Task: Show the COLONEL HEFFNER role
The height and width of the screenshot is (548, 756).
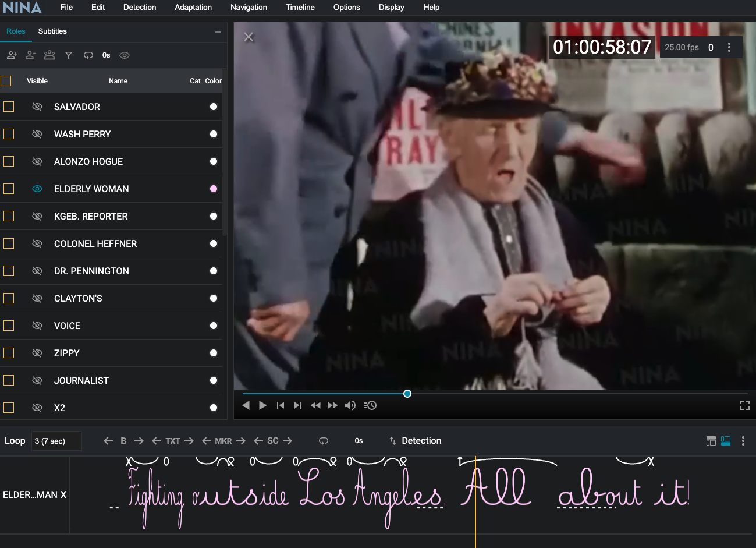Action: 37,243
